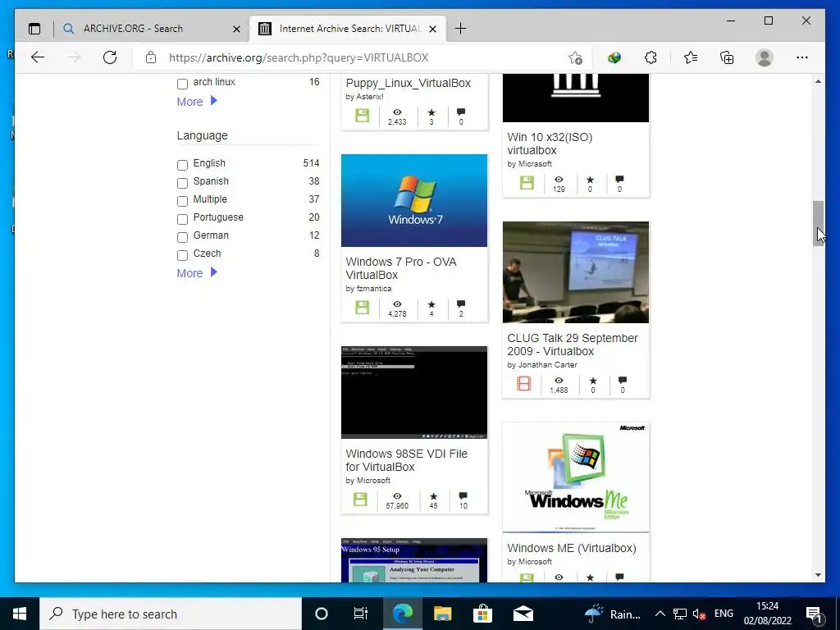Check the Czech language filter
Image resolution: width=840 pixels, height=630 pixels.
coord(182,255)
